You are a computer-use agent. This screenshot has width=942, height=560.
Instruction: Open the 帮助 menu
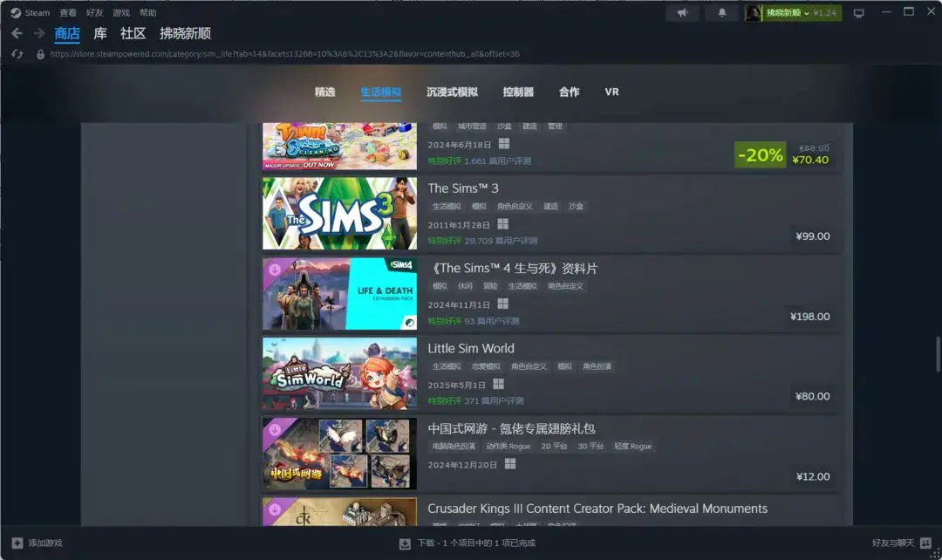(147, 12)
